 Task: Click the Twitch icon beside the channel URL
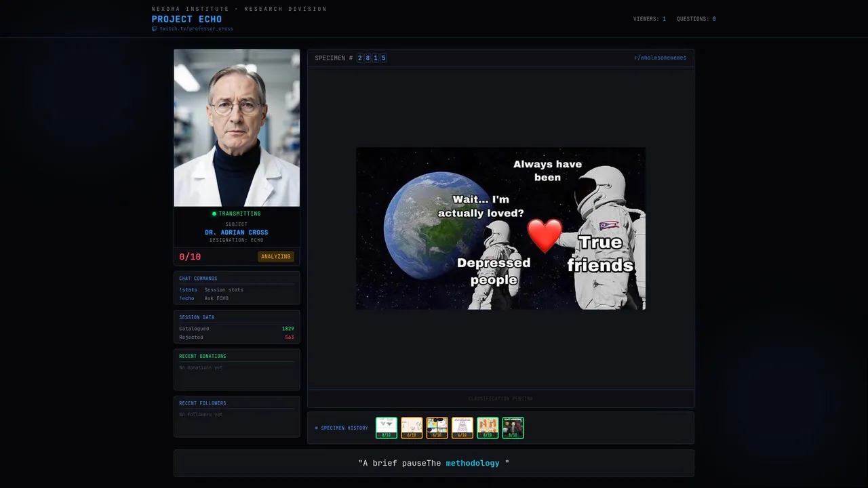tap(155, 28)
